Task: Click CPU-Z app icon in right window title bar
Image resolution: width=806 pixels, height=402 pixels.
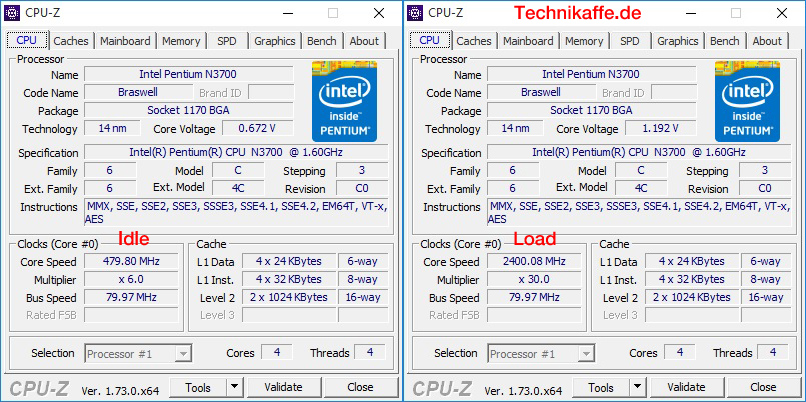Action: click(x=415, y=13)
